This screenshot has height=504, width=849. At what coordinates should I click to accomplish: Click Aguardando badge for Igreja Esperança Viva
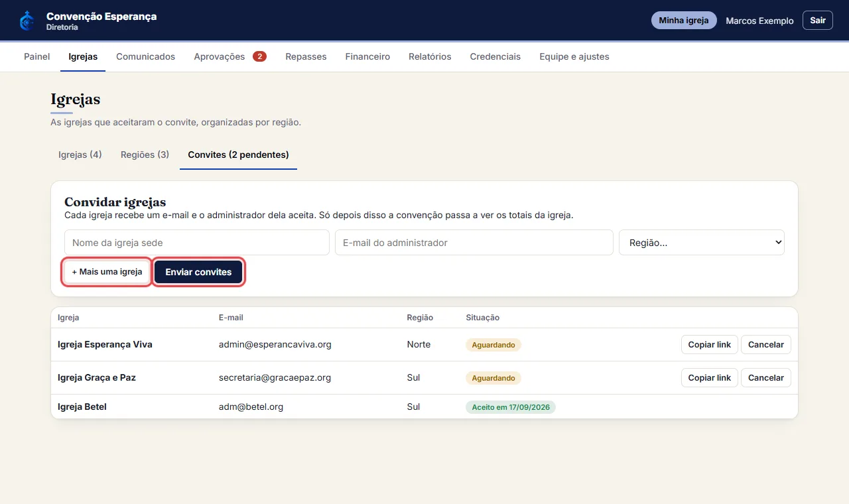[x=493, y=345]
